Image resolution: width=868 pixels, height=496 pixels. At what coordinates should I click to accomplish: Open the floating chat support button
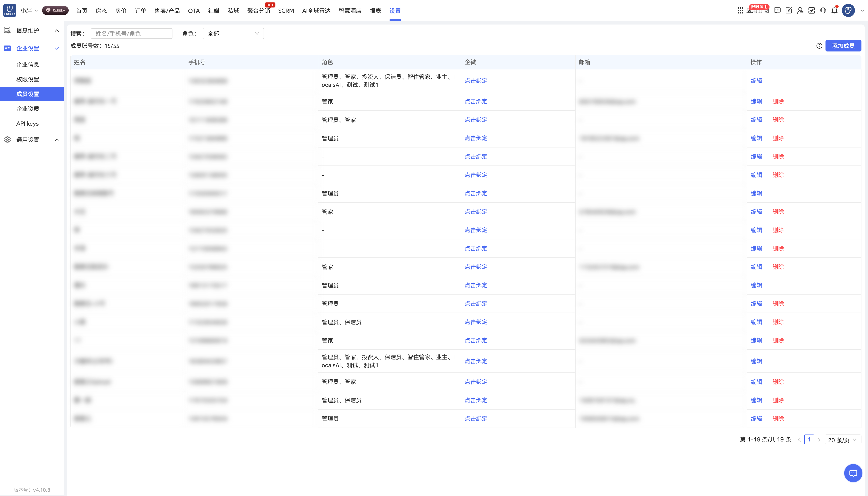(x=853, y=473)
